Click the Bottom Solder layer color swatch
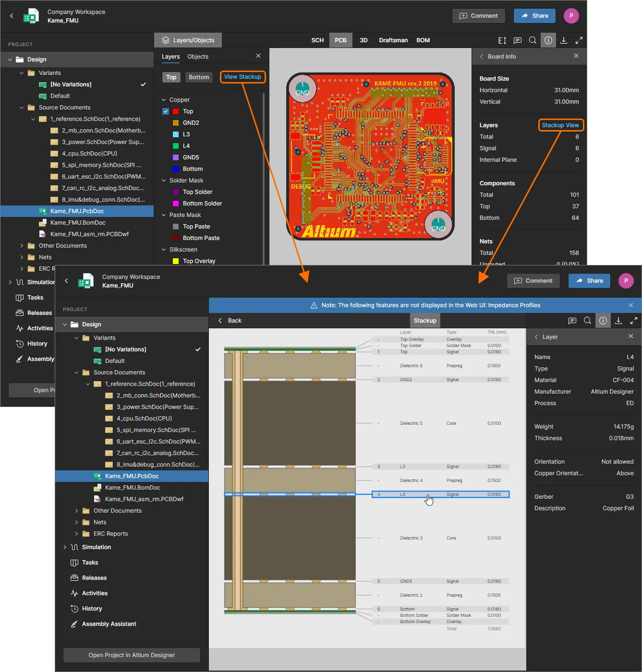 176,204
